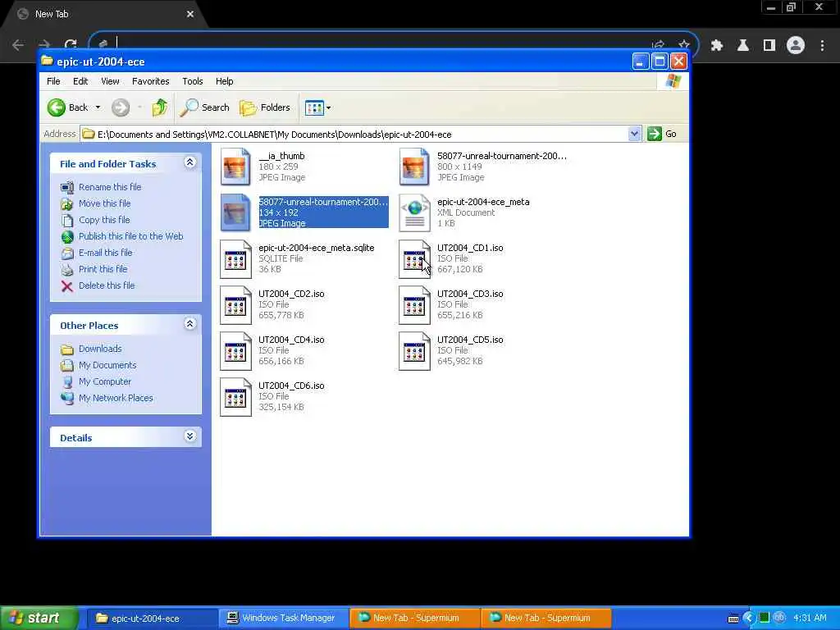Select epic-ut-2004-ece_meta XML document icon
This screenshot has width=840, height=630.
pos(414,212)
